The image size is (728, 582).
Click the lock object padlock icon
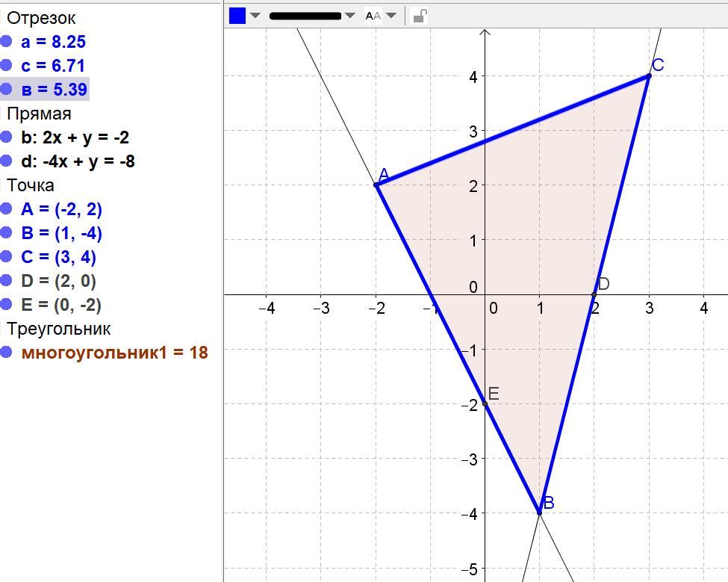coord(420,16)
